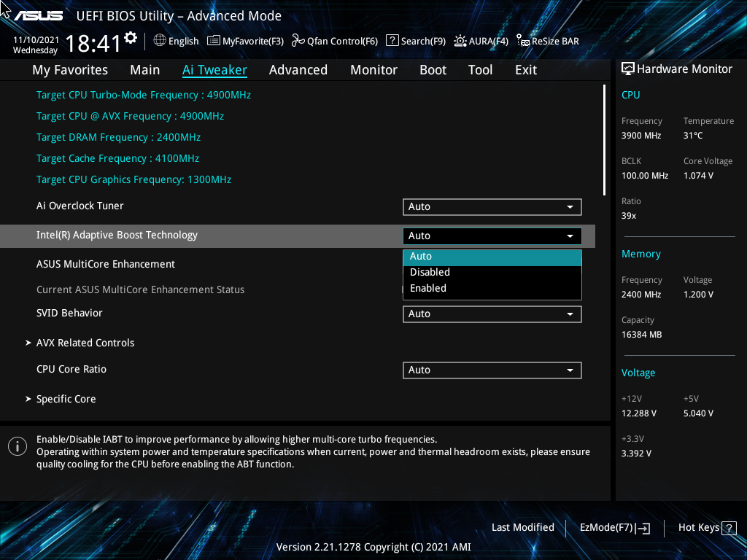
Task: Click the 18:41 clock time
Action: tap(93, 43)
